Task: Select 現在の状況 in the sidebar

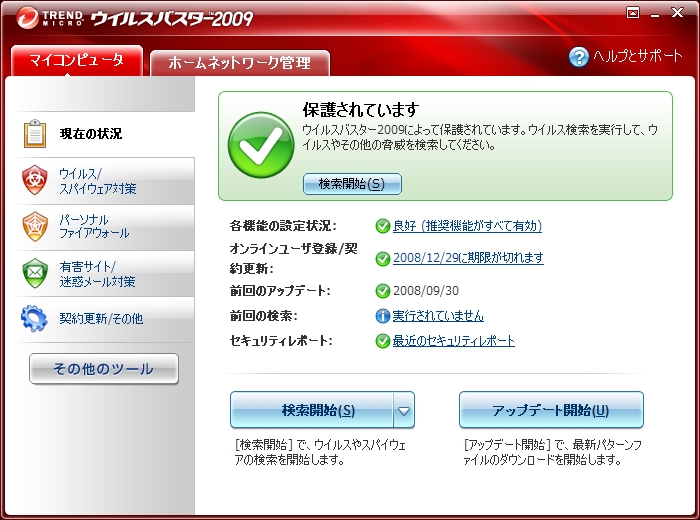Action: coord(105,134)
